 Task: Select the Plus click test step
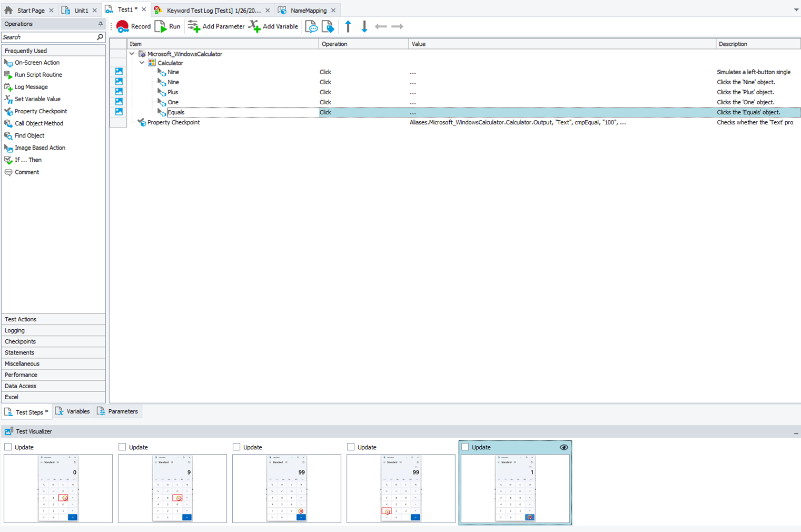(173, 92)
